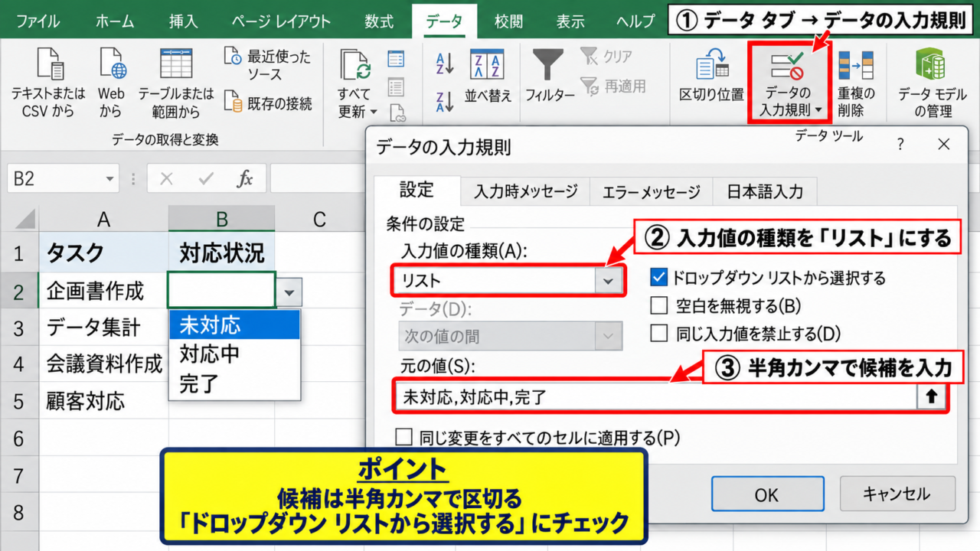Click the formula bar cancel X icon

pos(165,179)
